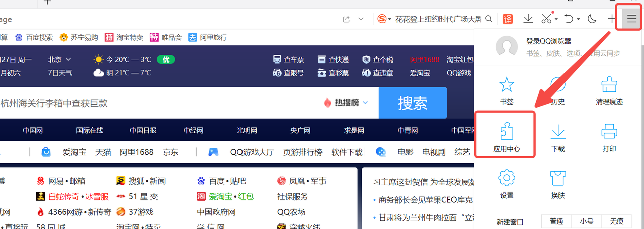Click the 登录QQ浏览器 login avatar
This screenshot has width=644, height=229.
pos(507,47)
